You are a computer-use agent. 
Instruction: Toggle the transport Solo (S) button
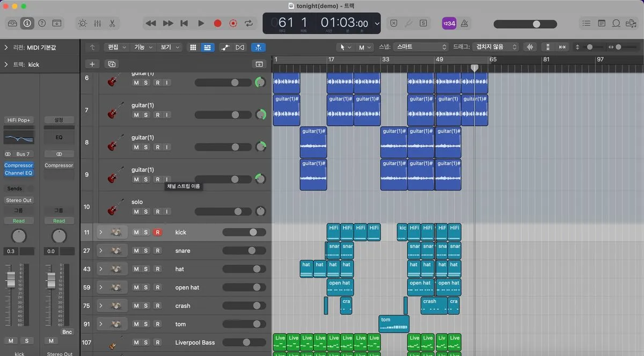click(423, 23)
